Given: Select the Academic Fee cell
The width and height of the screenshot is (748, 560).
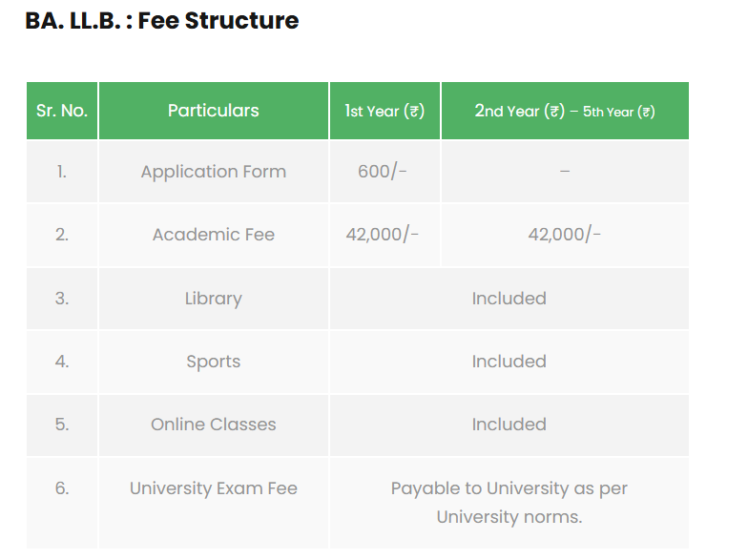Looking at the screenshot, I should 214,235.
